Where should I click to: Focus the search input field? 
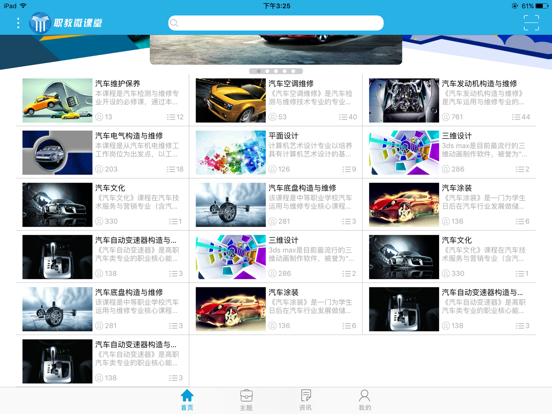(276, 23)
